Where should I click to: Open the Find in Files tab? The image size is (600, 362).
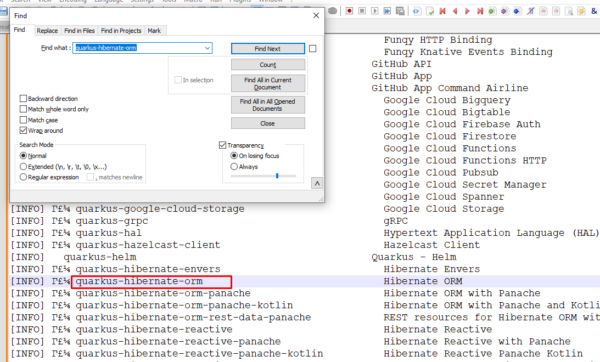(79, 31)
